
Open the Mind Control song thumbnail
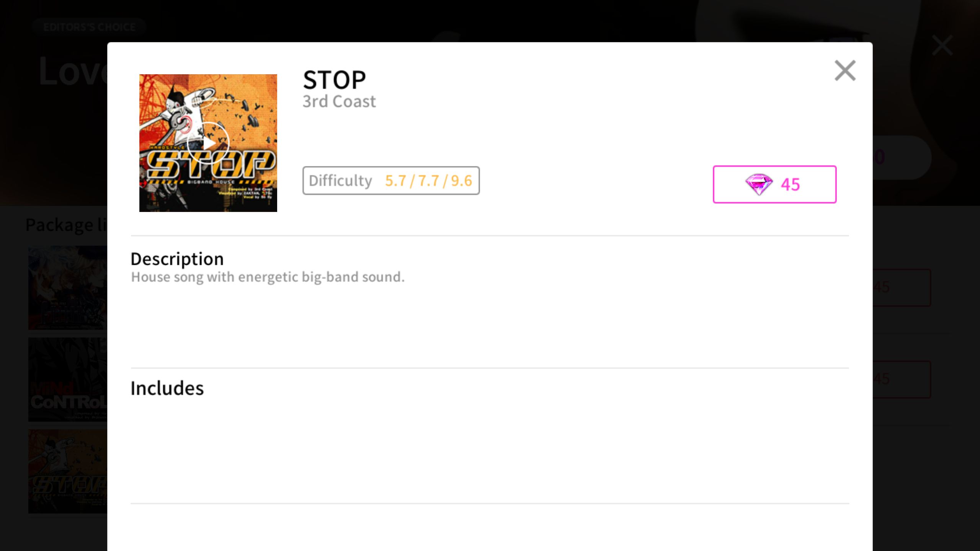click(68, 380)
